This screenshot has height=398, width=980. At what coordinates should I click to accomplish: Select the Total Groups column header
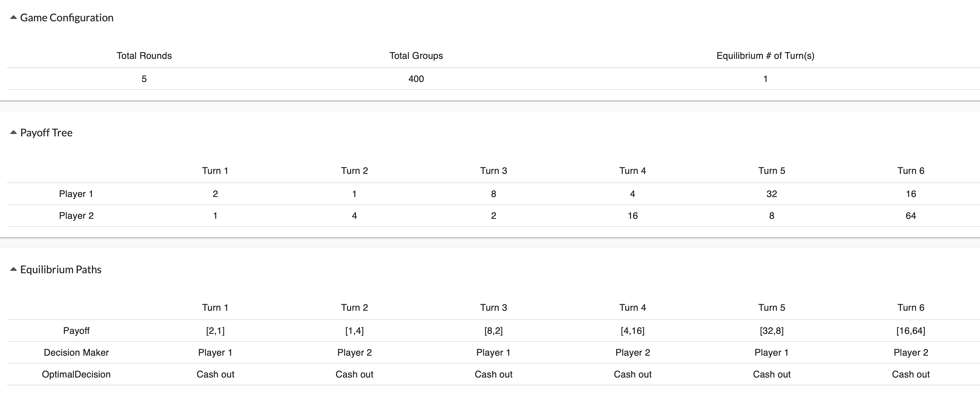coord(416,56)
